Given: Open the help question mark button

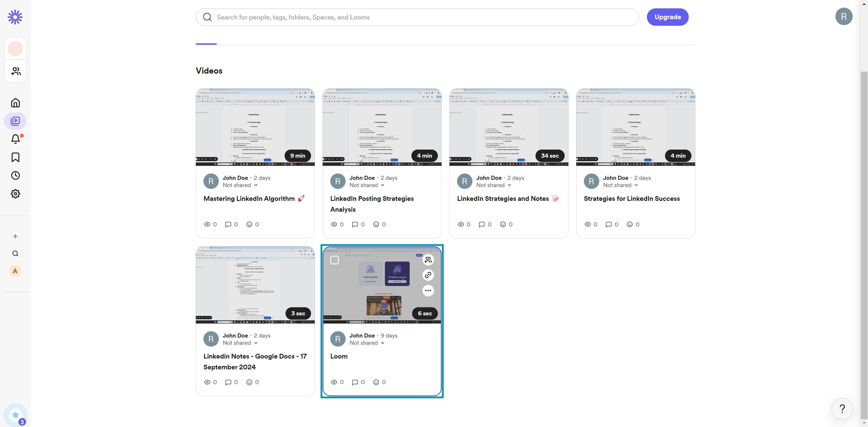Looking at the screenshot, I should pos(842,409).
